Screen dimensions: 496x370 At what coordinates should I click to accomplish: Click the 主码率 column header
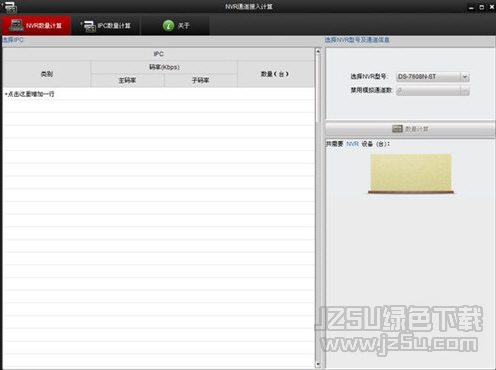[127, 80]
